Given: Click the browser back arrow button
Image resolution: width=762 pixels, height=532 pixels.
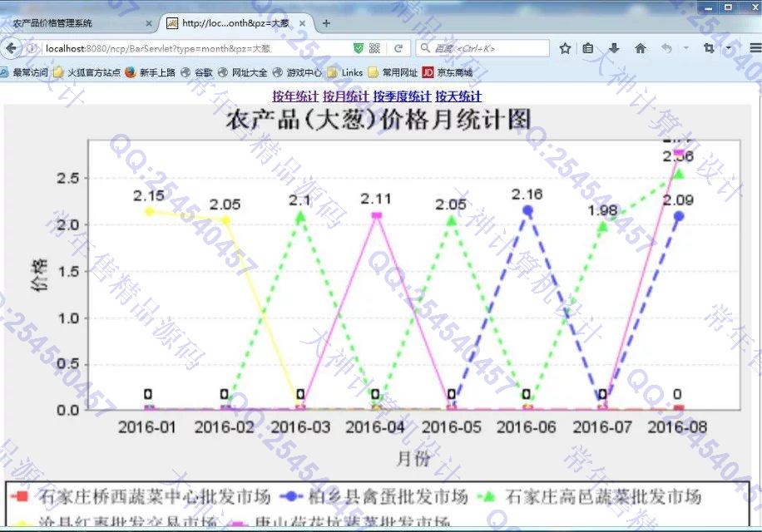Looking at the screenshot, I should point(12,48).
